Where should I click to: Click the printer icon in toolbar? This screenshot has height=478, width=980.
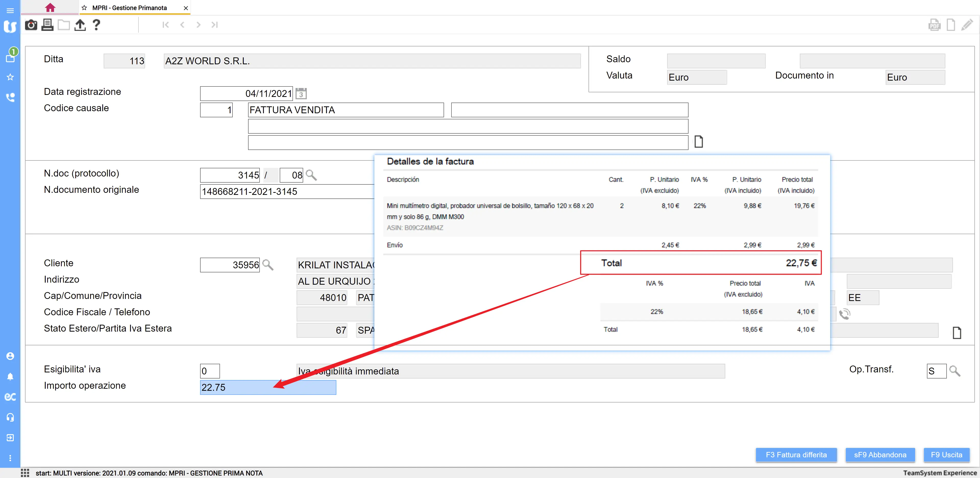[x=47, y=25]
